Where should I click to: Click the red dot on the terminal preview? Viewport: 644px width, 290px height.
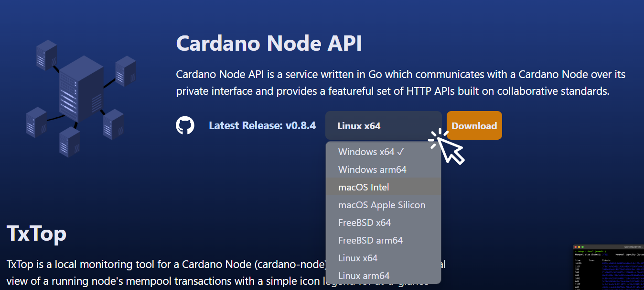576,247
